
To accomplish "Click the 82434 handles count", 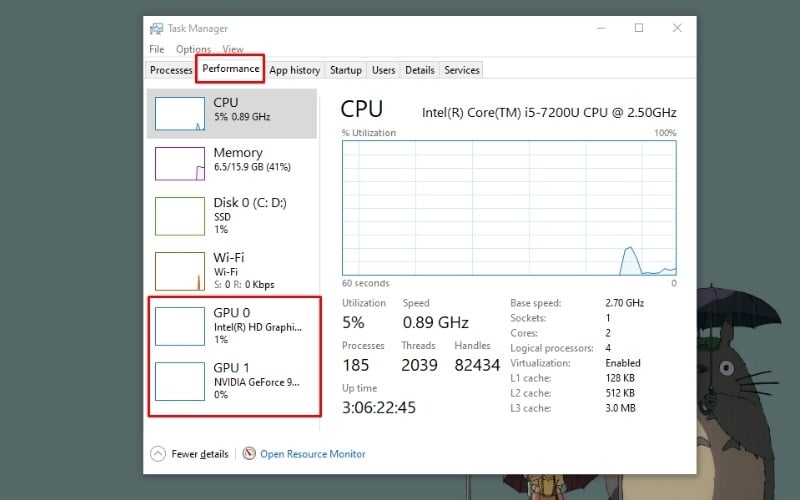I will click(477, 365).
